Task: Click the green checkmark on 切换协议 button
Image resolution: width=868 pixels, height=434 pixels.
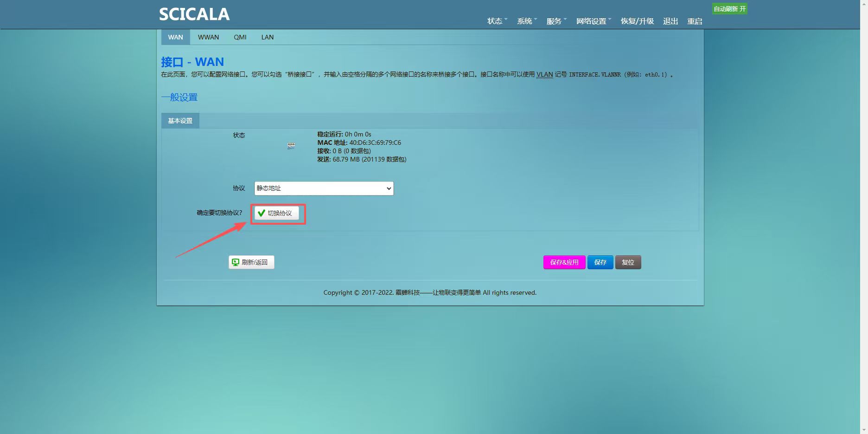Action: click(262, 213)
